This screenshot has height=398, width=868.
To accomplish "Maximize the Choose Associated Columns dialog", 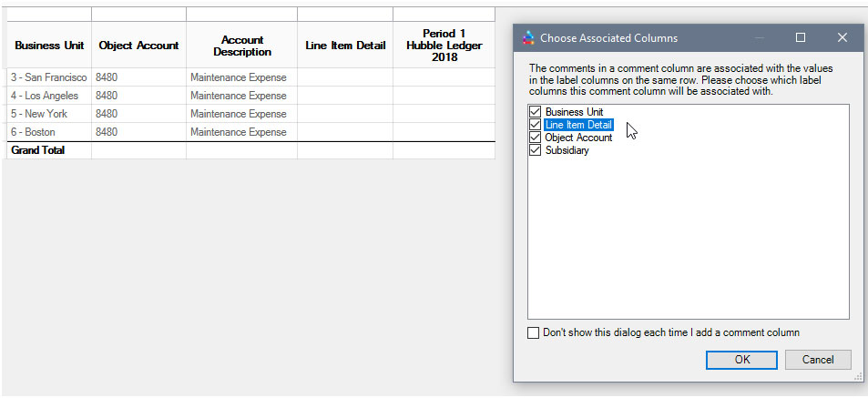I will [x=801, y=38].
